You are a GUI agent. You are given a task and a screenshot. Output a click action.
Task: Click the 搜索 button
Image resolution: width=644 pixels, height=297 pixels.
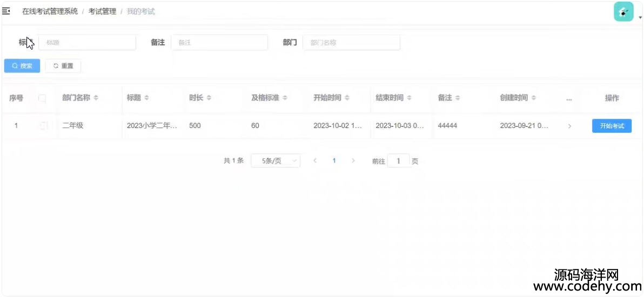tap(22, 66)
